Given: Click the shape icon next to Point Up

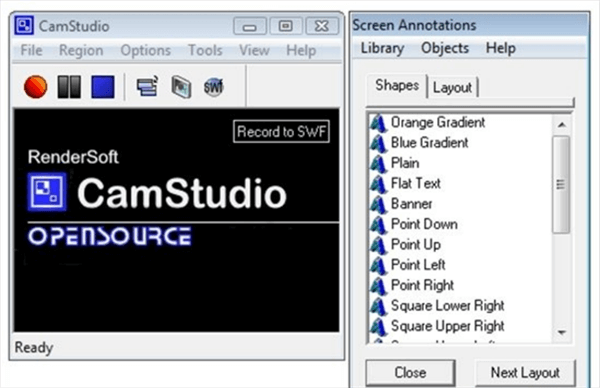Looking at the screenshot, I should click(x=378, y=245).
